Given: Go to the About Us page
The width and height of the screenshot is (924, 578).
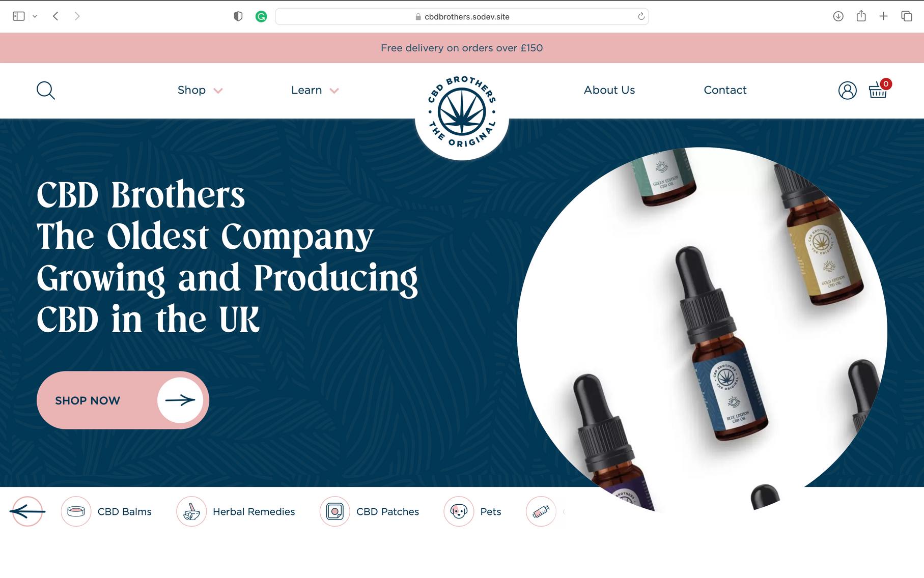Looking at the screenshot, I should (x=609, y=90).
